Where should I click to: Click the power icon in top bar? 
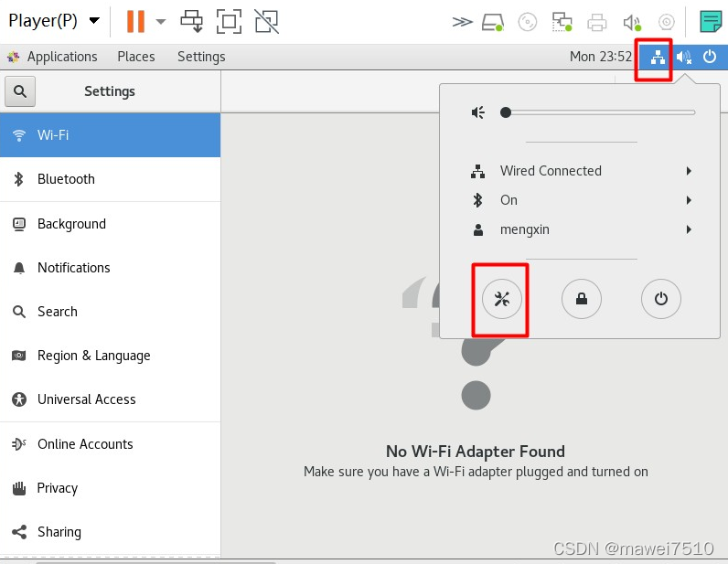(x=710, y=57)
